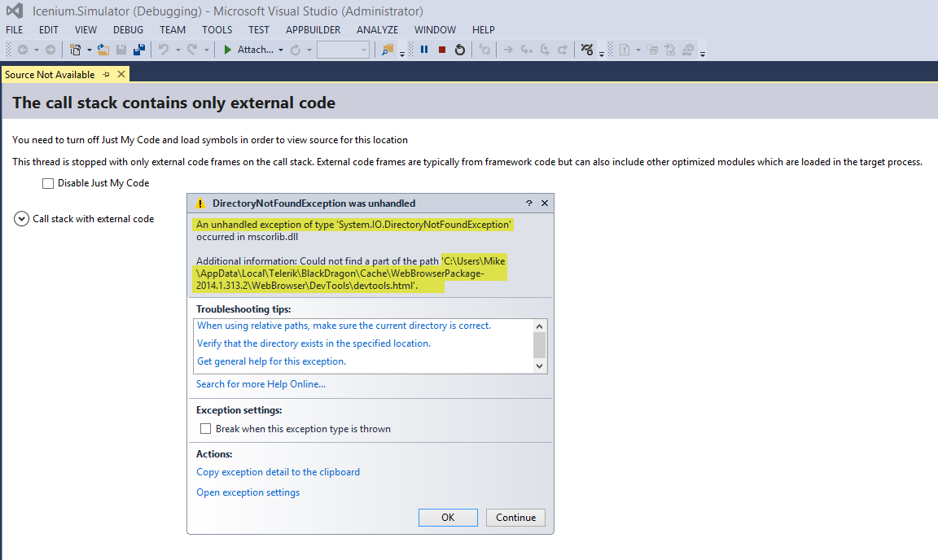Click the Find in Files icon

click(x=388, y=50)
